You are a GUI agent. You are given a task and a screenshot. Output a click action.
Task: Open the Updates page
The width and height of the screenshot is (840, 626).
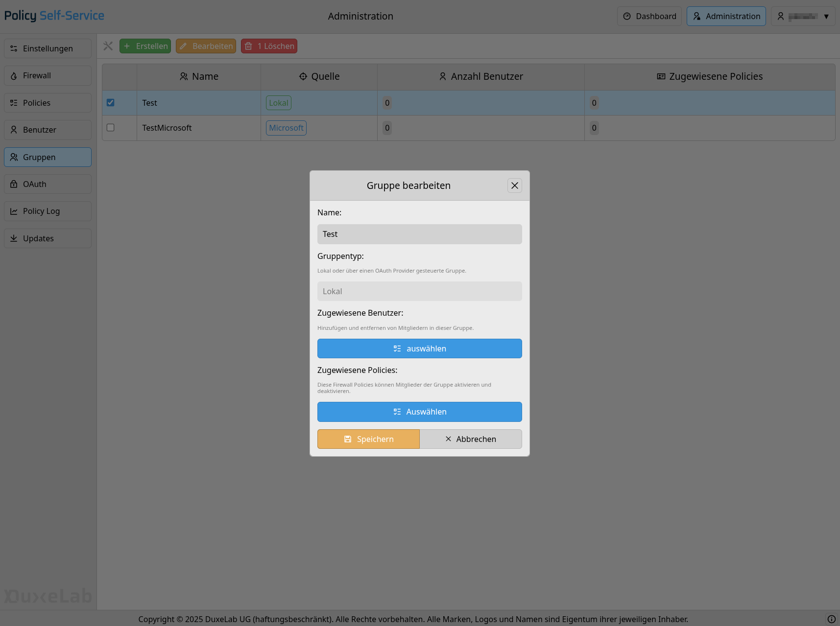coord(48,238)
